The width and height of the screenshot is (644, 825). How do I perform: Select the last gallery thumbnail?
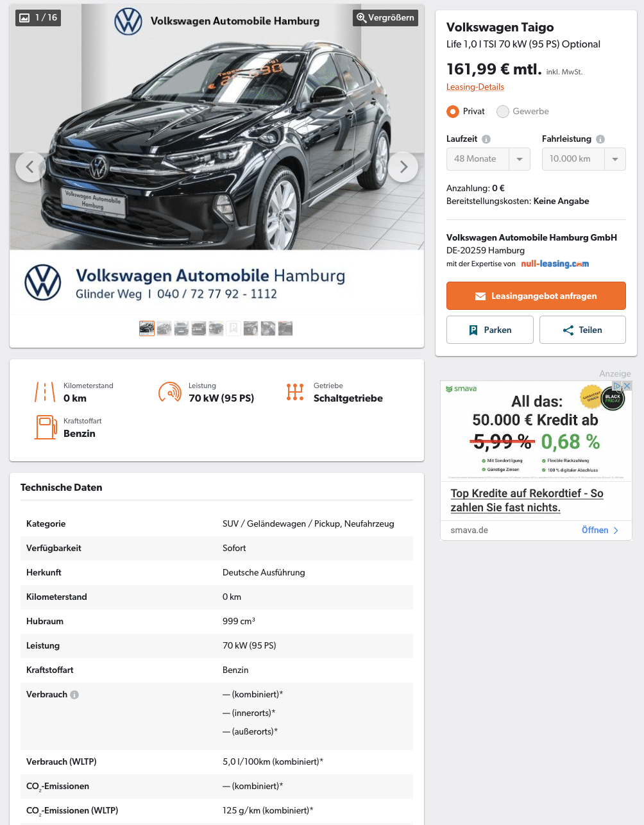click(x=285, y=328)
